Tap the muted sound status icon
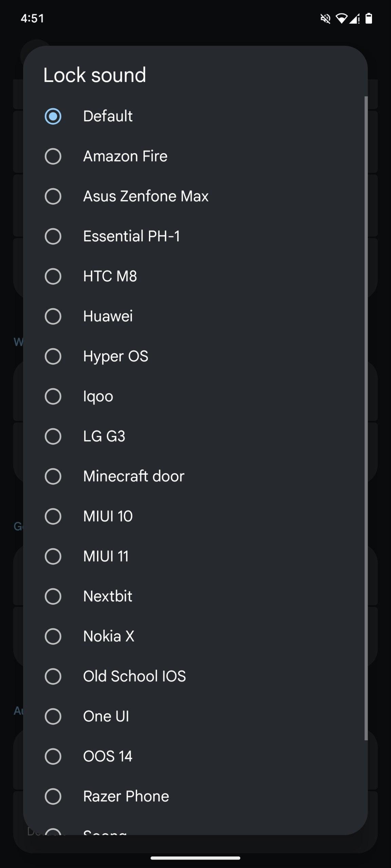 coord(325,19)
